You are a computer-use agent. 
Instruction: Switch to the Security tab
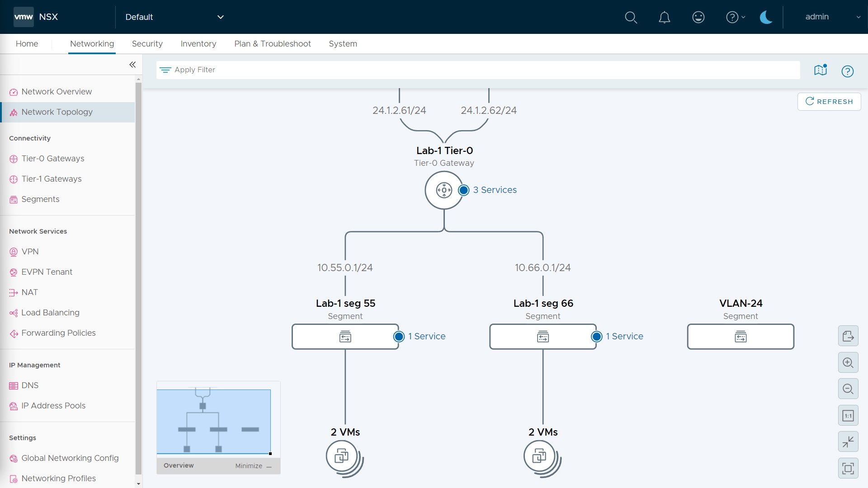click(x=147, y=44)
